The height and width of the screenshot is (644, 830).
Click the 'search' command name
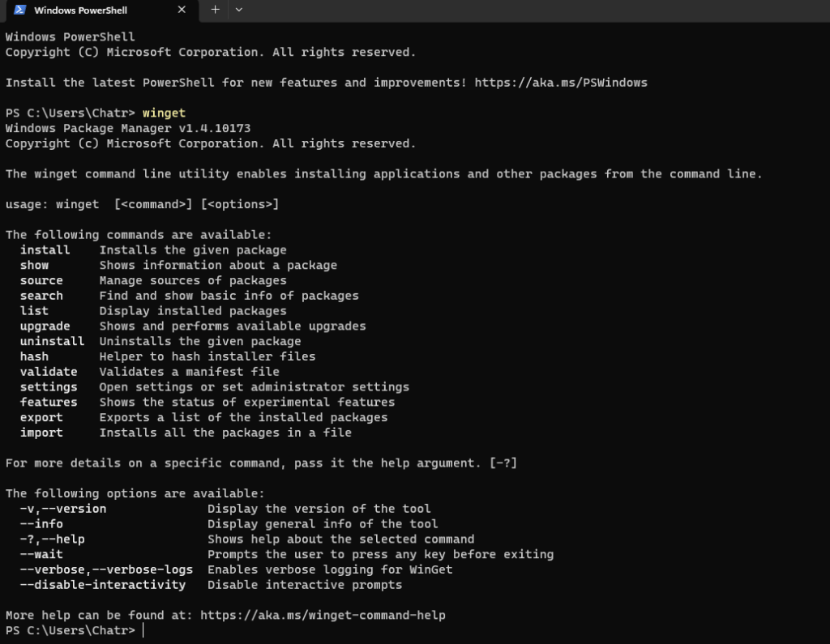[41, 296]
